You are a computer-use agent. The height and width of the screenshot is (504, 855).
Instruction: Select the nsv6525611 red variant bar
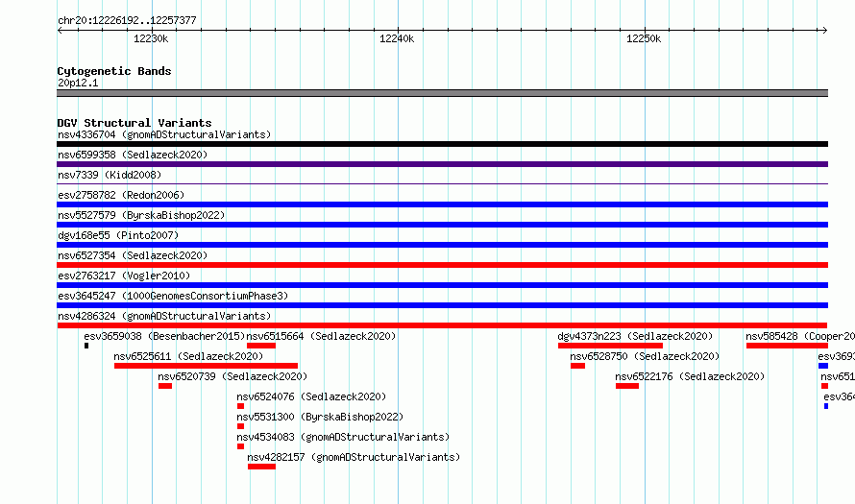[x=207, y=366]
